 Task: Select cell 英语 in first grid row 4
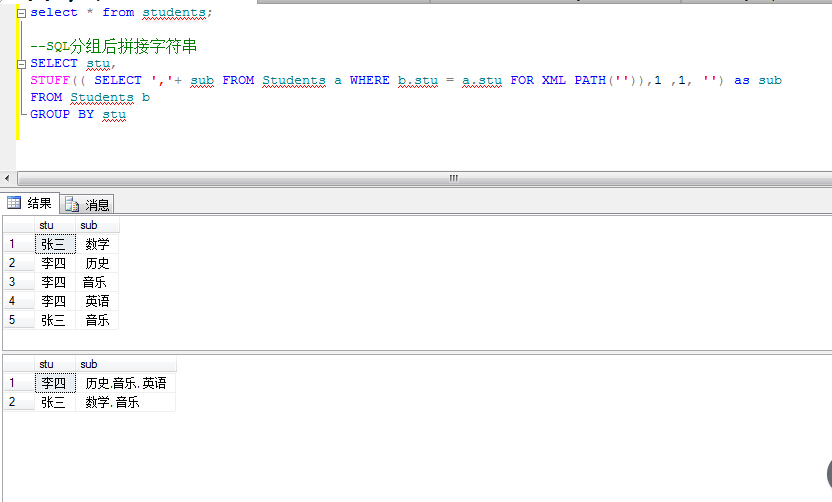[x=97, y=301]
